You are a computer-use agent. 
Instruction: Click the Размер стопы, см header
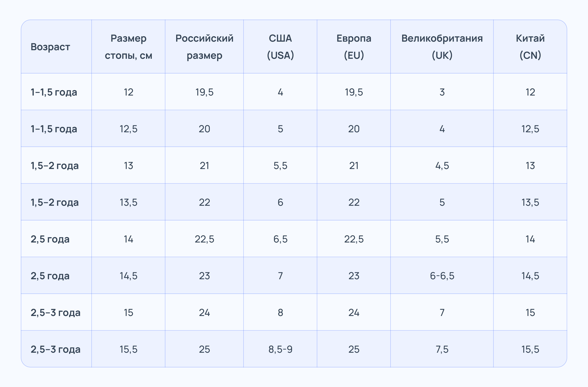(x=128, y=47)
